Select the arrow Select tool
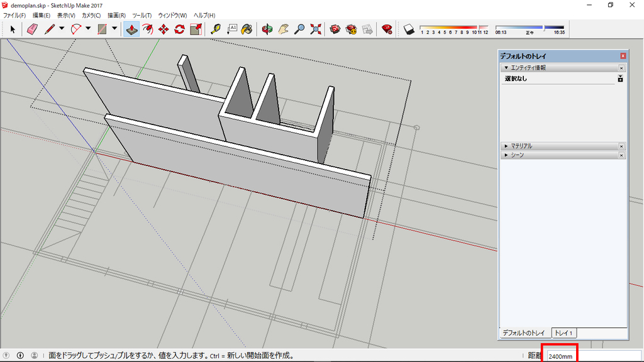Image resolution: width=644 pixels, height=362 pixels. coord(13,29)
